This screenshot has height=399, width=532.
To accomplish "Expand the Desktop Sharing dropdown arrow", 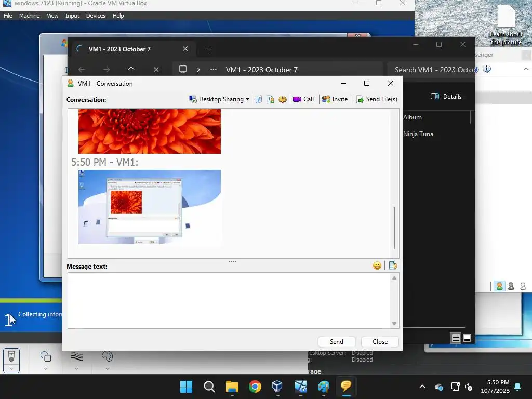I will pyautogui.click(x=248, y=99).
